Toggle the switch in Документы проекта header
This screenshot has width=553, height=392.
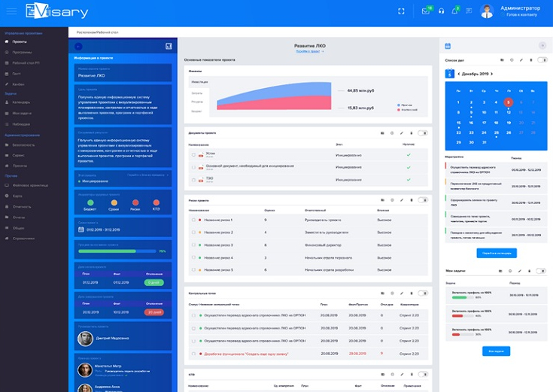coord(424,133)
